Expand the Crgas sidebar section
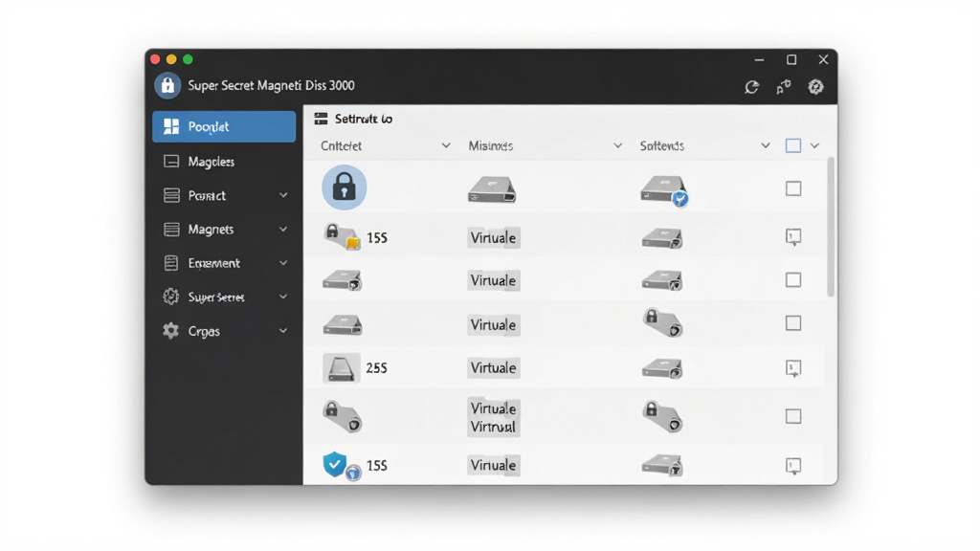Image resolution: width=980 pixels, height=551 pixels. pos(283,330)
